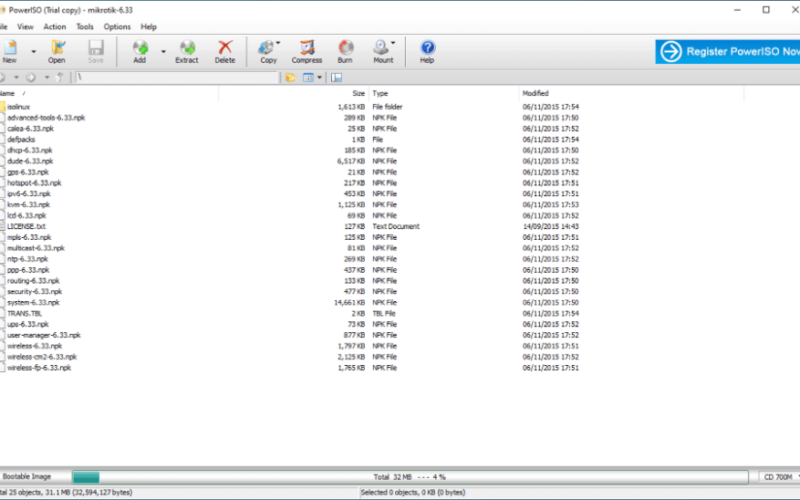Image resolution: width=800 pixels, height=500 pixels.
Task: Select user-manager-6.33.npk file
Action: pyautogui.click(x=44, y=335)
